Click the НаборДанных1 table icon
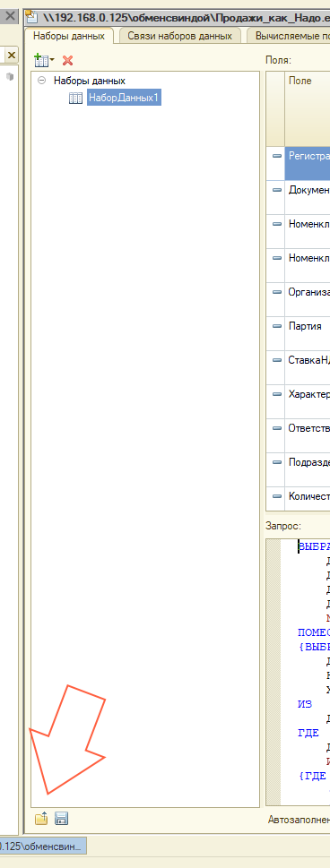 [x=75, y=98]
